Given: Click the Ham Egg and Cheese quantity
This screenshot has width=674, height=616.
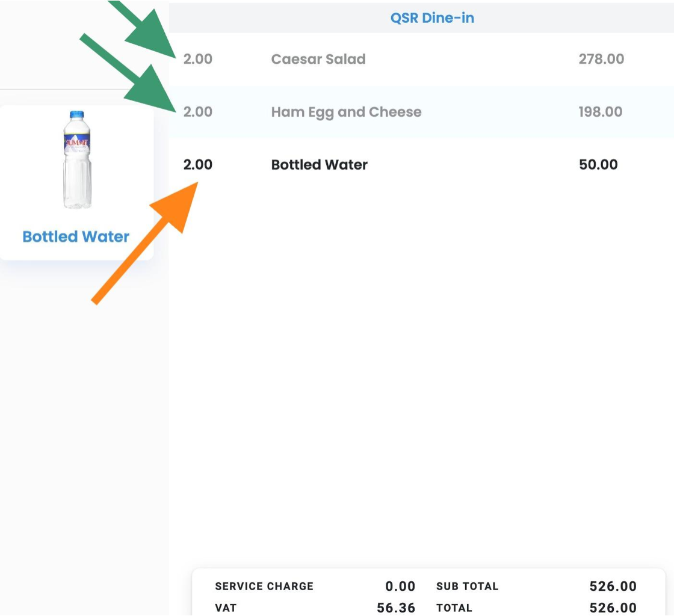Looking at the screenshot, I should 198,112.
